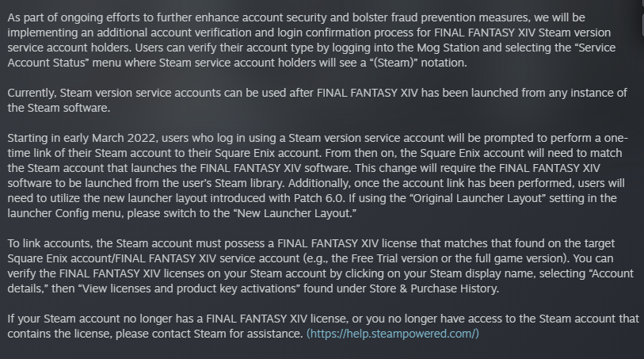
Task: Click the phrase 'Square Enix account/FINAL FANTASY XIV service account'
Action: pyautogui.click(x=154, y=258)
